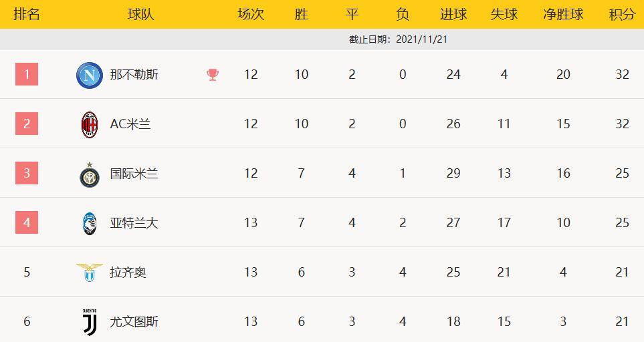Open the 那不勒斯 team link

pos(134,74)
